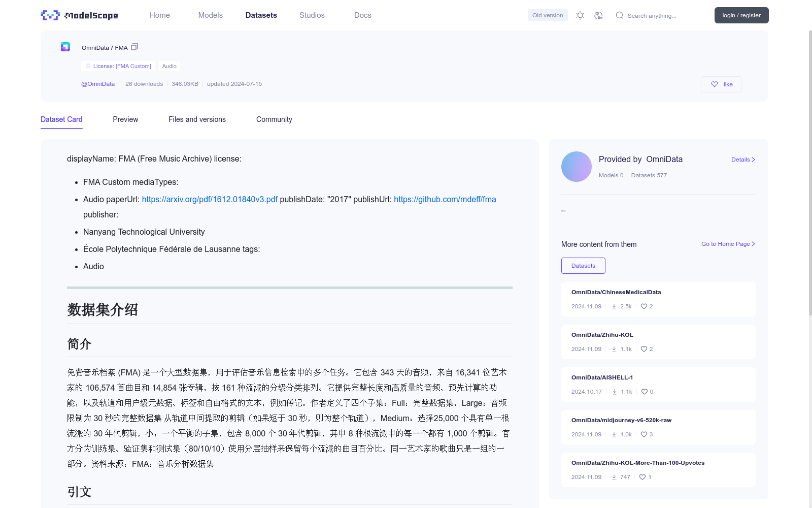Viewport: 812px width, 508px height.
Task: Click the OmniData provider avatar
Action: (x=577, y=167)
